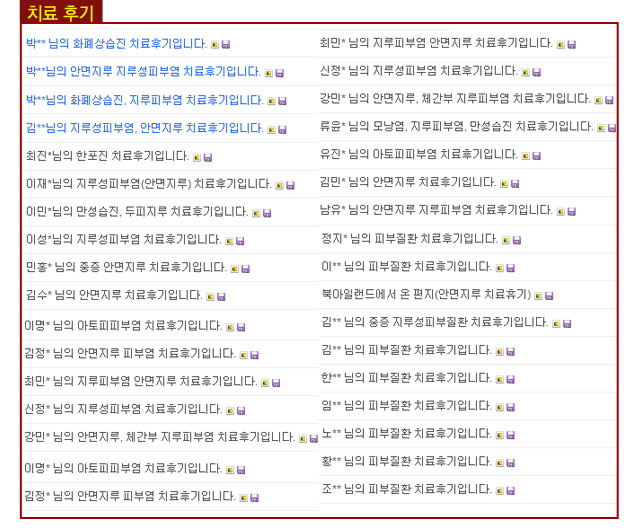Open 이성* 지루성피부염 treatment review
The height and width of the screenshot is (528, 640).
(123, 240)
